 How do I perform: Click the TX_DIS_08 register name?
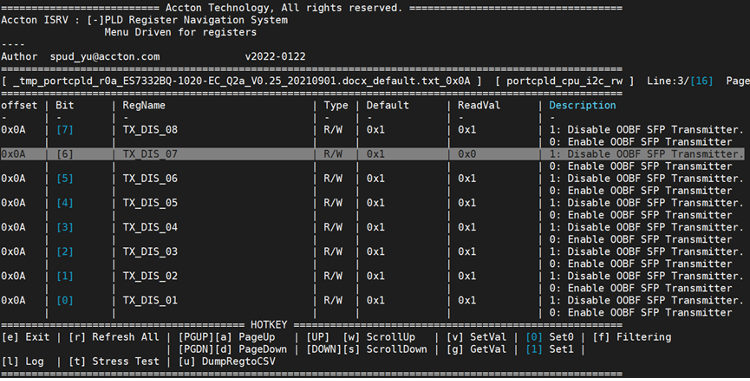[150, 130]
